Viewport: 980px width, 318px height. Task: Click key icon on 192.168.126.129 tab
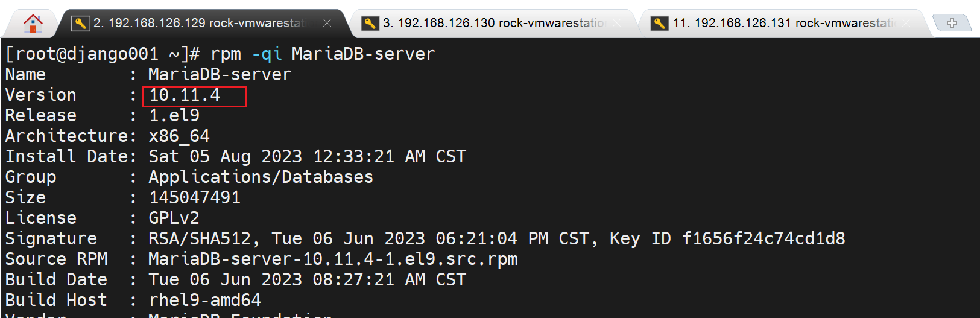(80, 24)
